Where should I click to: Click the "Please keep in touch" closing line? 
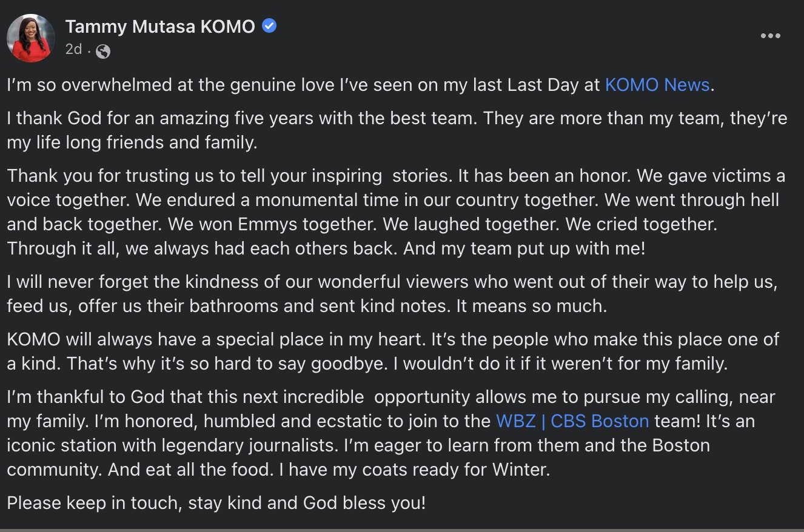tap(216, 503)
